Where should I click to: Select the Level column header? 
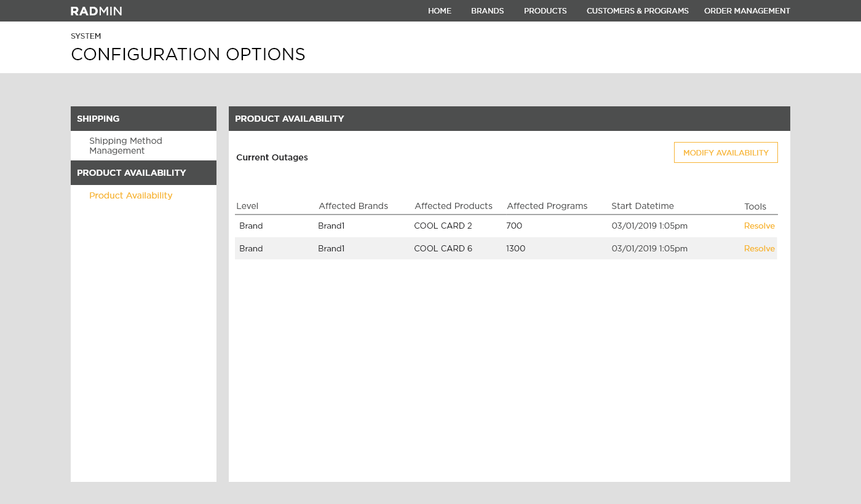click(247, 206)
